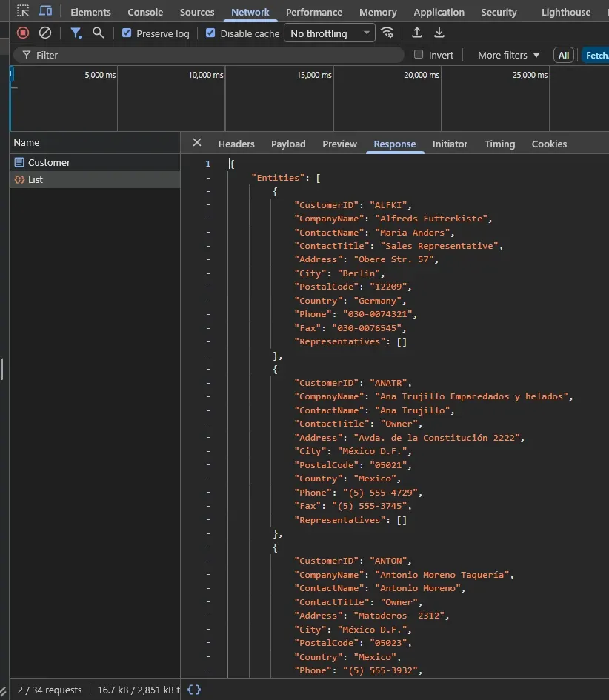This screenshot has height=700, width=609.
Task: Click the pretty print braces icon
Action: click(x=194, y=690)
